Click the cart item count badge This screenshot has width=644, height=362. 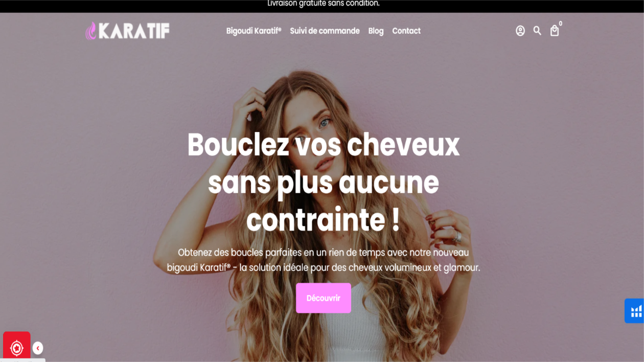(x=561, y=24)
